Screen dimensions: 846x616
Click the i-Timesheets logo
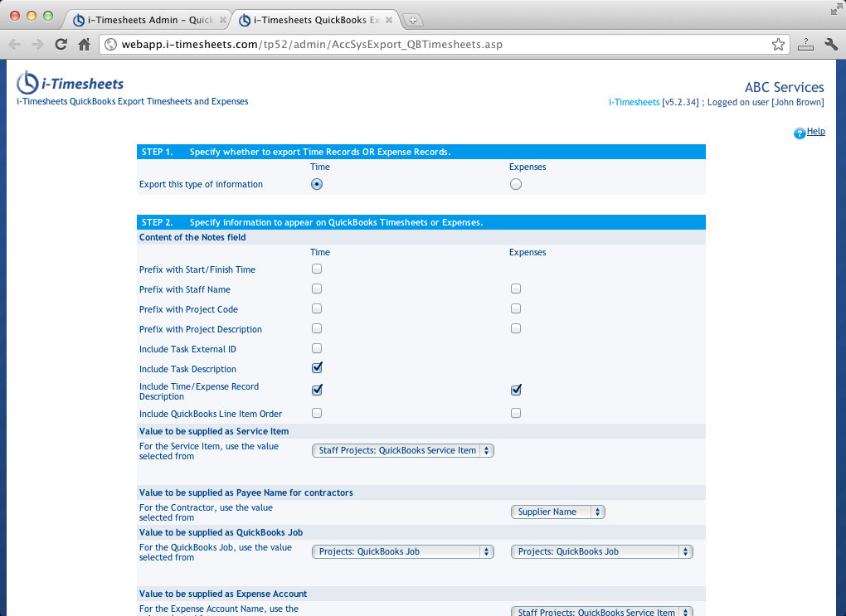70,83
